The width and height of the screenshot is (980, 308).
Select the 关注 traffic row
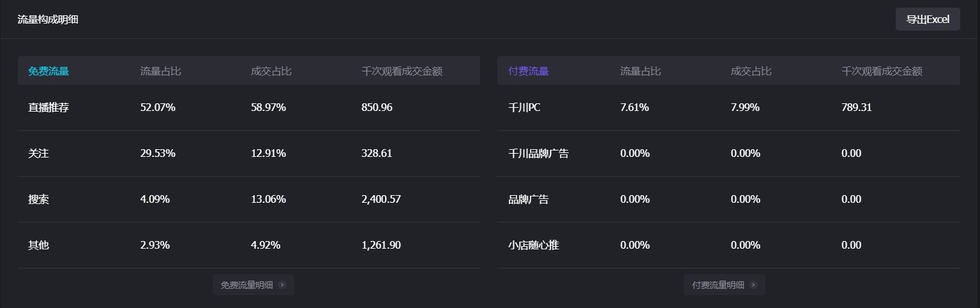(x=249, y=153)
